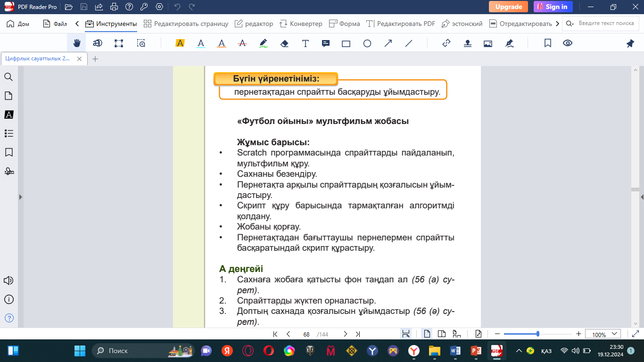Screen dimensions: 644x362
Task: Add a sticky note comment
Action: [325, 43]
